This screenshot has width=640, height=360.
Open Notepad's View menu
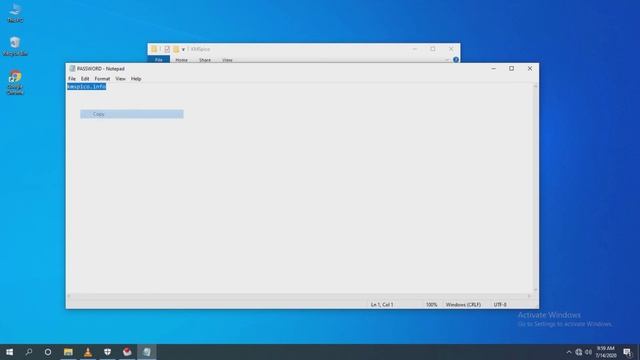tap(120, 79)
